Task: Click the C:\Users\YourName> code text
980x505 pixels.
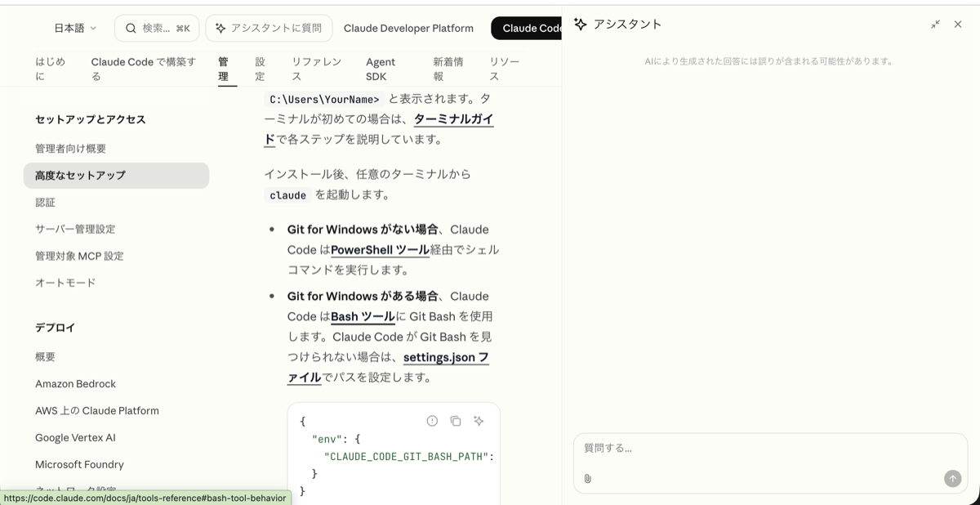Action: 324,100
